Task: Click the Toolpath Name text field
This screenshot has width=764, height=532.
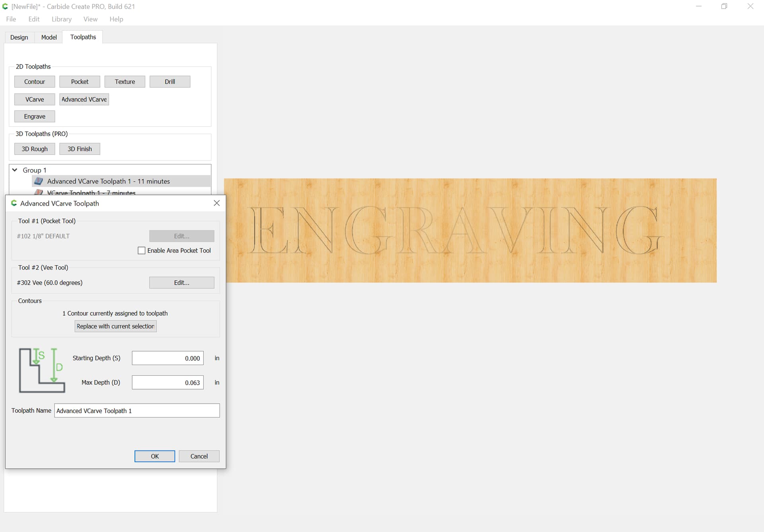Action: [137, 411]
